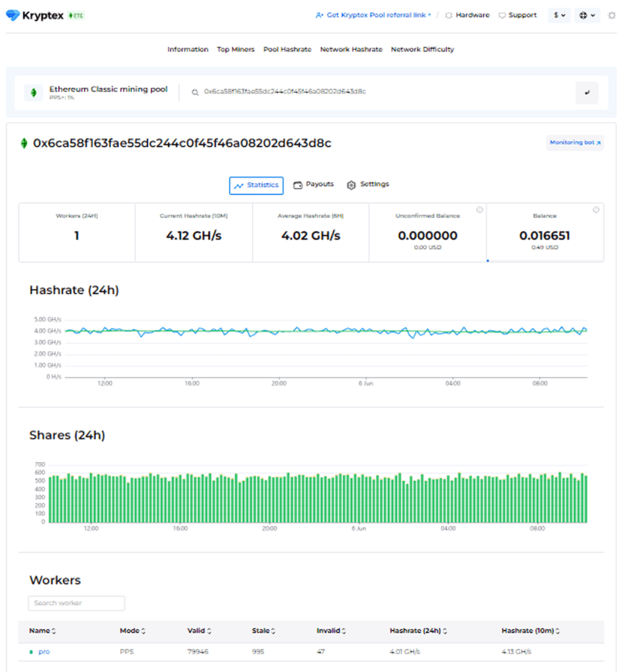
Task: Open the Top Miners menu item
Action: 236,49
